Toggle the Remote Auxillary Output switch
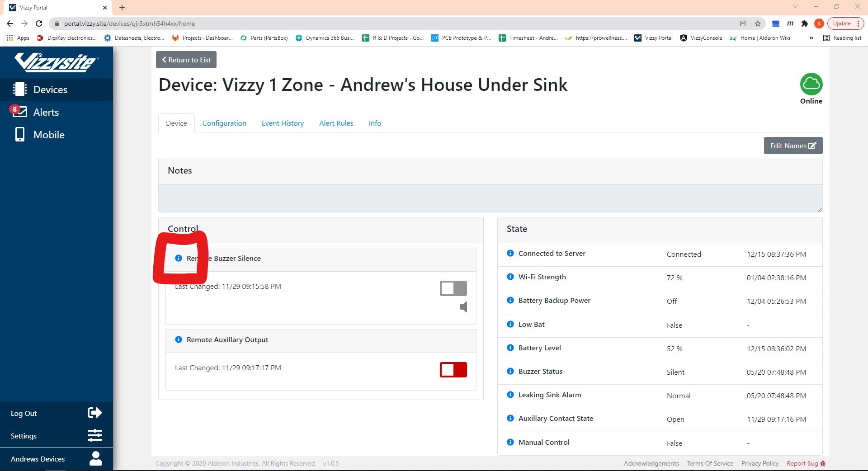868x471 pixels. coord(453,370)
